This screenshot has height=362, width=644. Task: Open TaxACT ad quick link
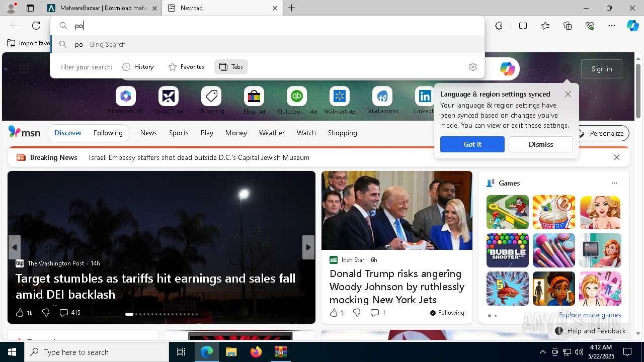(169, 100)
